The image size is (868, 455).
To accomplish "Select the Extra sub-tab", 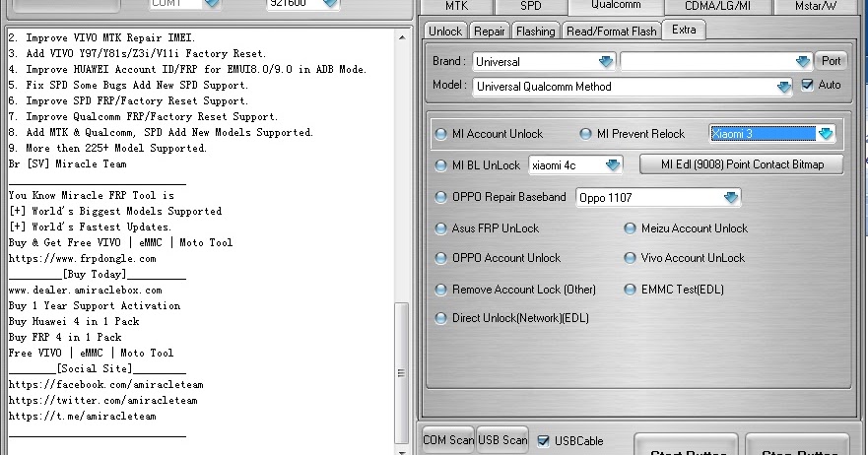I will [684, 30].
